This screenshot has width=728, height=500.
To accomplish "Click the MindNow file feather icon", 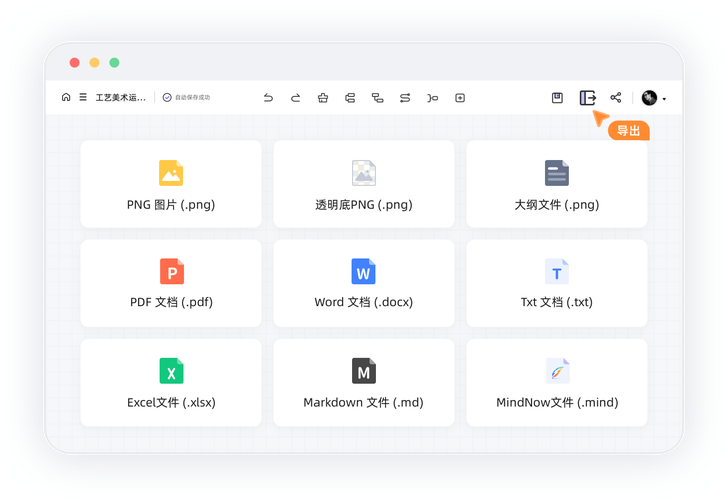I will tap(557, 371).
